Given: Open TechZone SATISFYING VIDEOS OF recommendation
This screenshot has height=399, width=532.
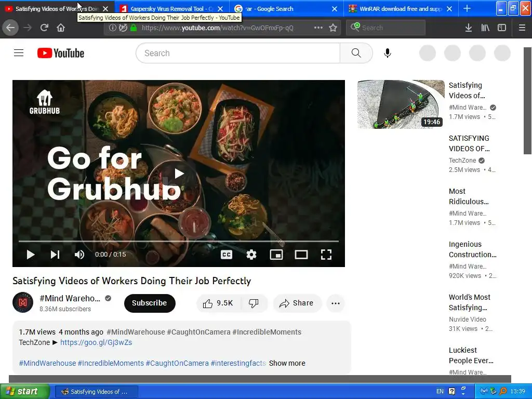Looking at the screenshot, I should (469, 143).
